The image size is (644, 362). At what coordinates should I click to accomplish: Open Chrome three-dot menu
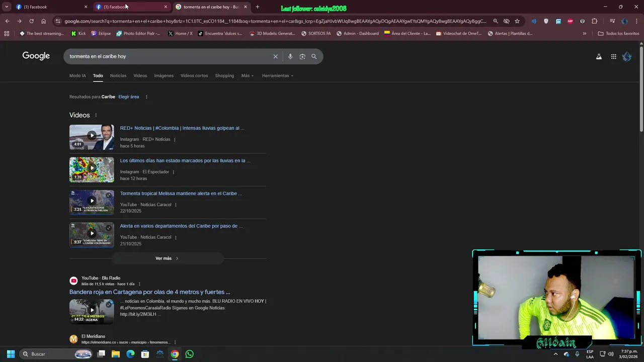point(637,21)
